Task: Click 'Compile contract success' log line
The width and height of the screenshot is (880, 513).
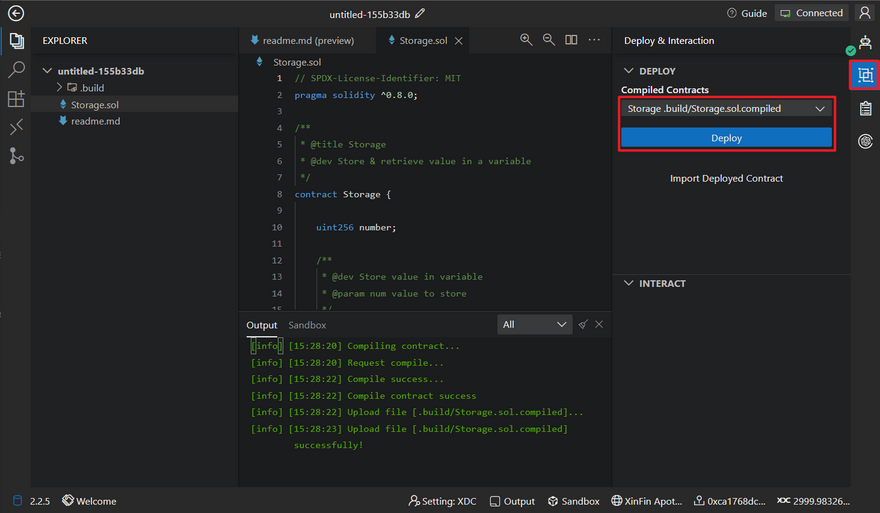Action: (x=363, y=396)
